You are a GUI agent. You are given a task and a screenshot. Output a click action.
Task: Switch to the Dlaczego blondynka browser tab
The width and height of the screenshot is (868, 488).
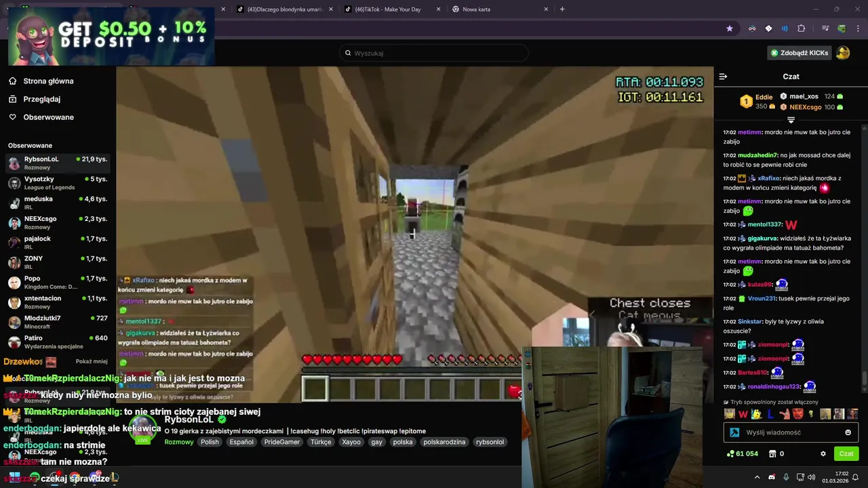[285, 9]
